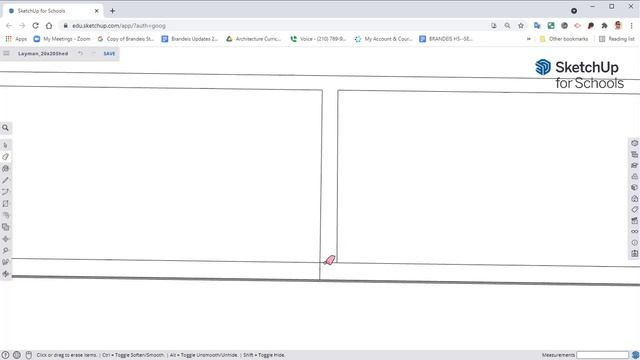Open the Styles house panel

[634, 198]
